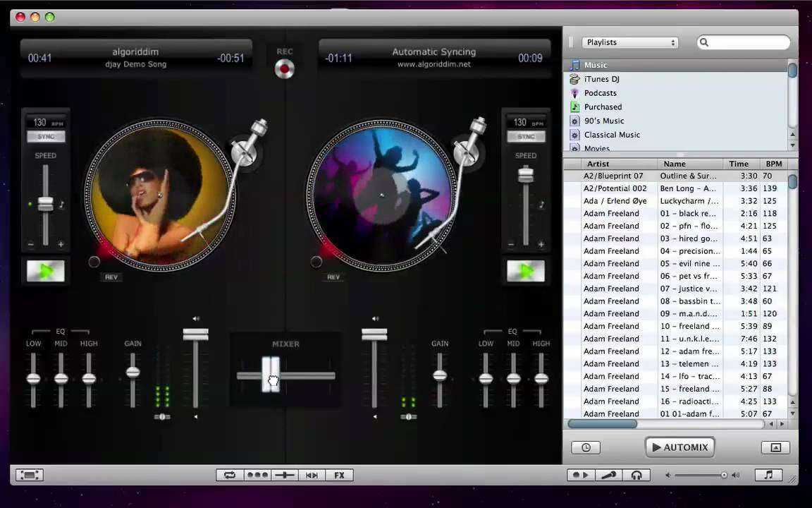The image size is (812, 508).
Task: Select the iTunes DJ playlist
Action: [676, 79]
